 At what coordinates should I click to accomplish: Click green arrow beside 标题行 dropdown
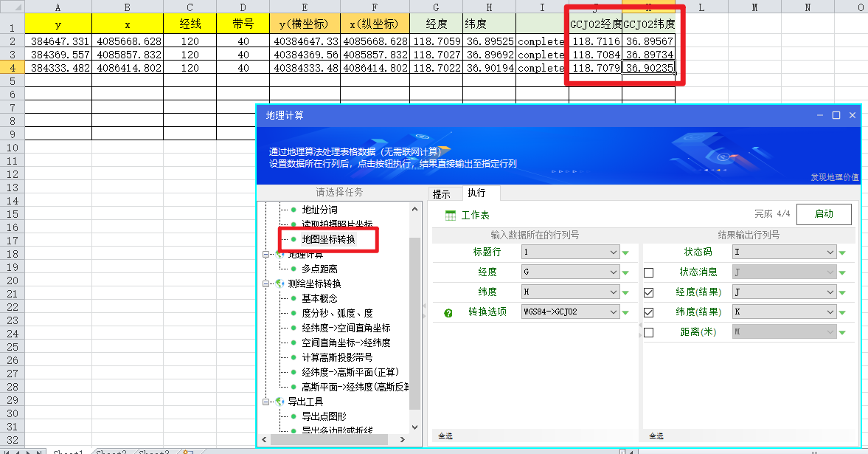(625, 252)
